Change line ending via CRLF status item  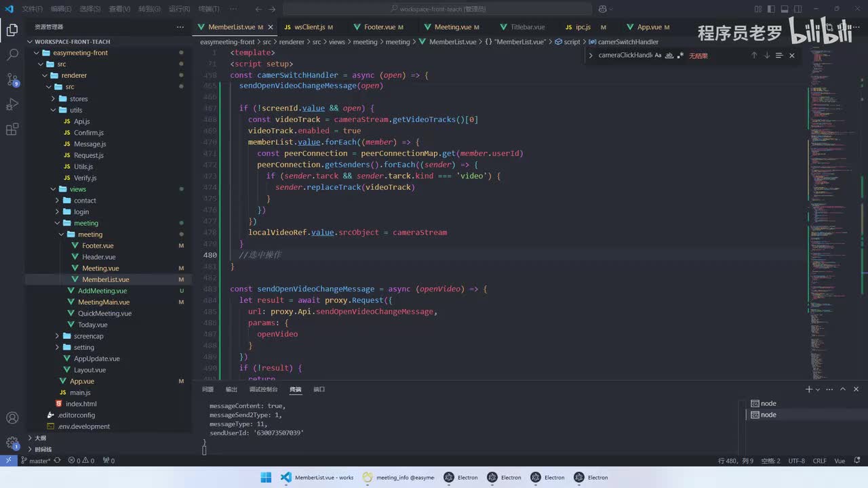(x=819, y=461)
